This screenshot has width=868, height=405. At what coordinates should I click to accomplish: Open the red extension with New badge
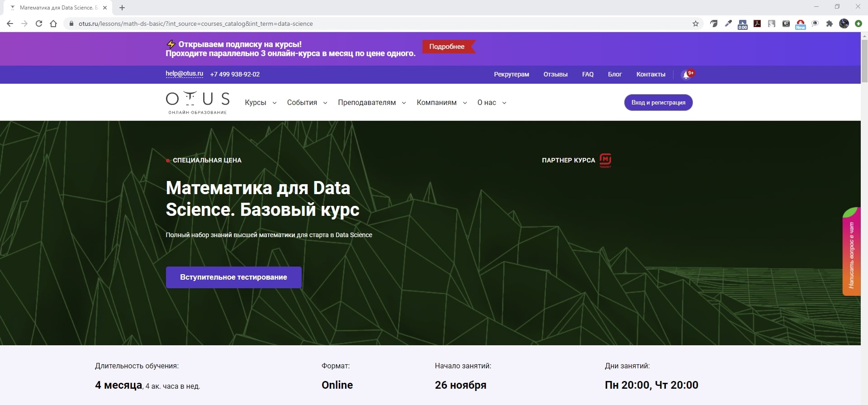coord(801,24)
